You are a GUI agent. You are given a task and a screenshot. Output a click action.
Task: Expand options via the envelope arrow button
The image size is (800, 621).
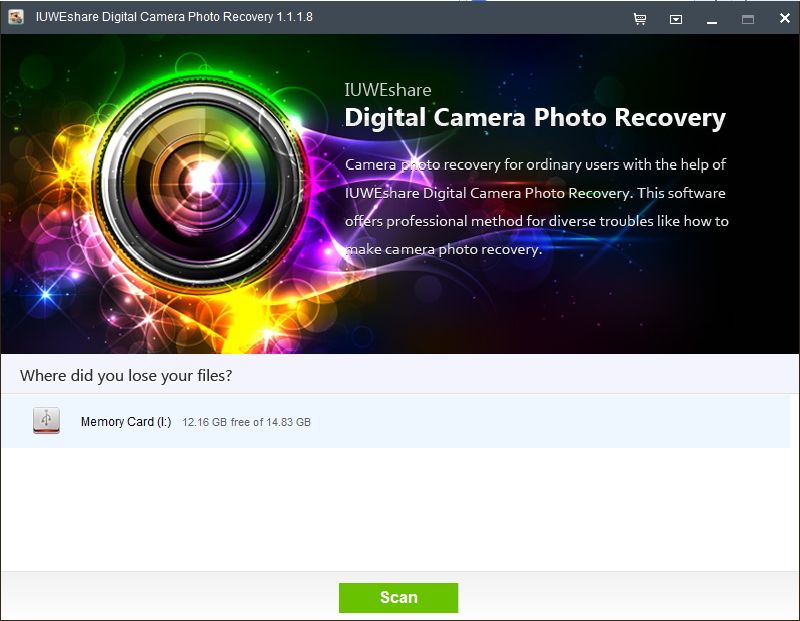[676, 18]
